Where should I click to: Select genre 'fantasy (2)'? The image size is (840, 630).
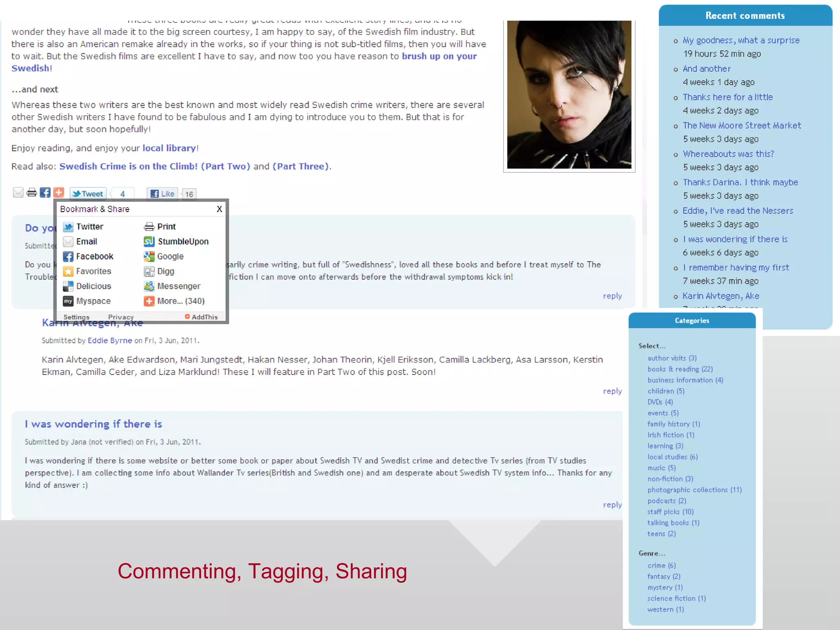[664, 577]
